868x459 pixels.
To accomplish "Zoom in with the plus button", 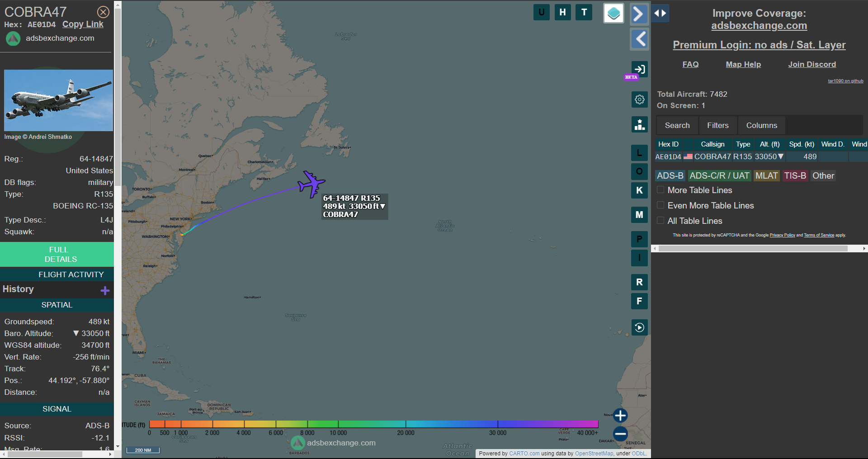I will tap(620, 415).
